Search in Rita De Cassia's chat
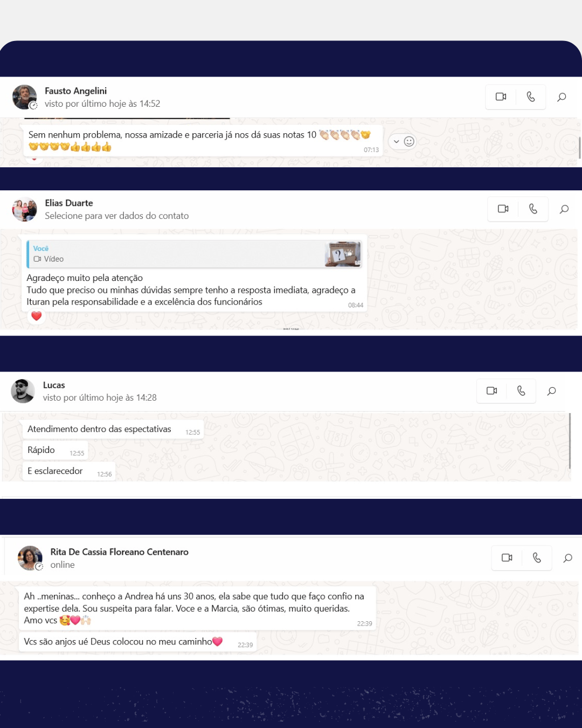 tap(567, 558)
